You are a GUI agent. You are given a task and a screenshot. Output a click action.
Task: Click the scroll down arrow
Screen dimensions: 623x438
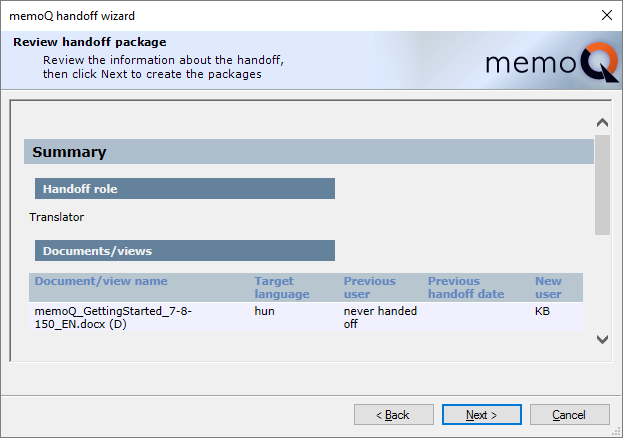[x=602, y=339]
